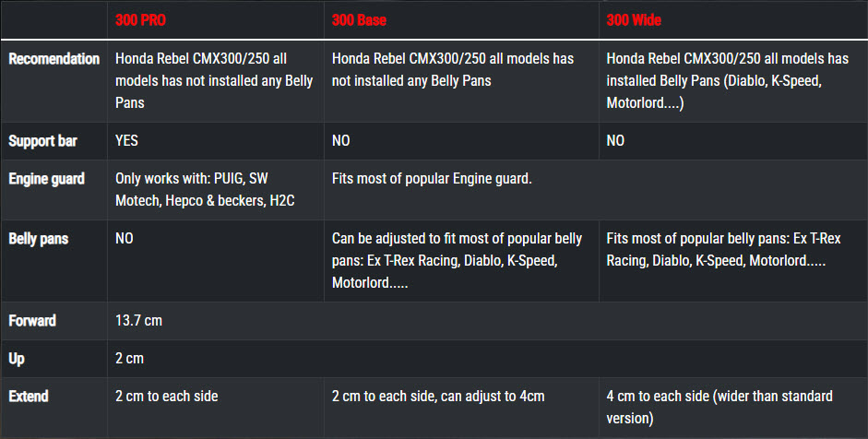Image resolution: width=868 pixels, height=439 pixels.
Task: Click the 13.7 cm Forward value
Action: point(138,321)
